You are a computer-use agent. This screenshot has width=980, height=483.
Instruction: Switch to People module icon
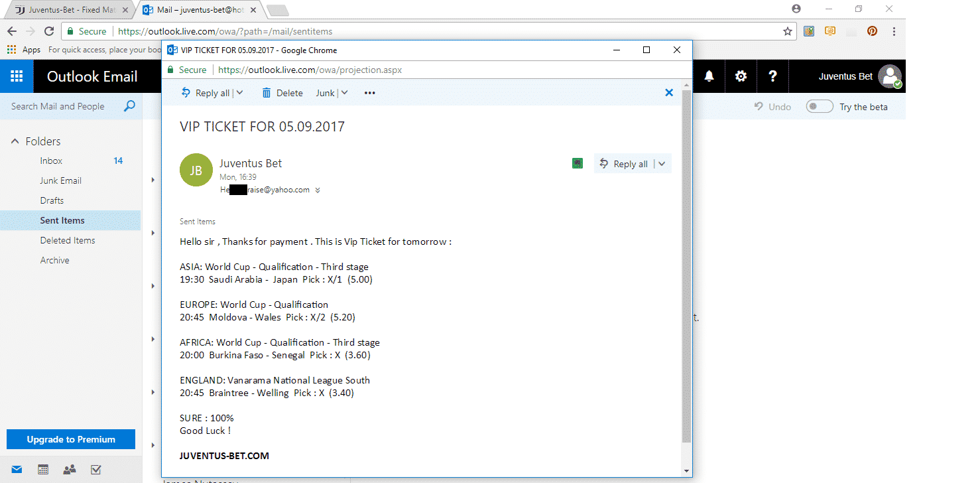click(69, 470)
